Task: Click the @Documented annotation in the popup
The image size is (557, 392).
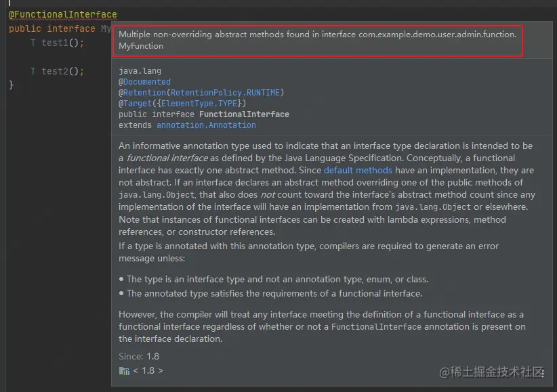Action: coord(145,81)
